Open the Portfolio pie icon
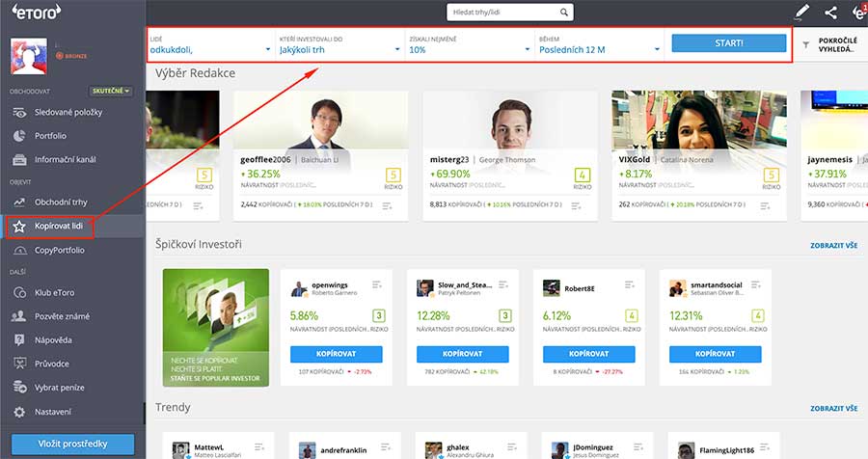The image size is (868, 459). pyautogui.click(x=19, y=136)
